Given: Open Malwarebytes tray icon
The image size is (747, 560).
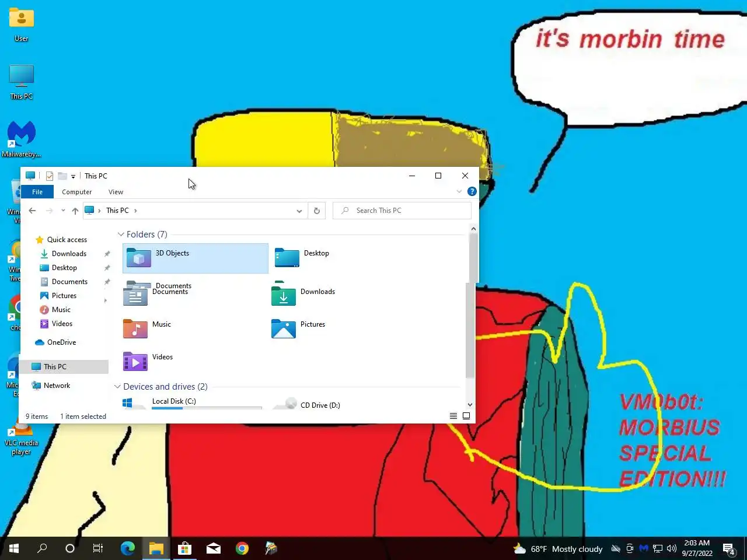Looking at the screenshot, I should coord(644,548).
